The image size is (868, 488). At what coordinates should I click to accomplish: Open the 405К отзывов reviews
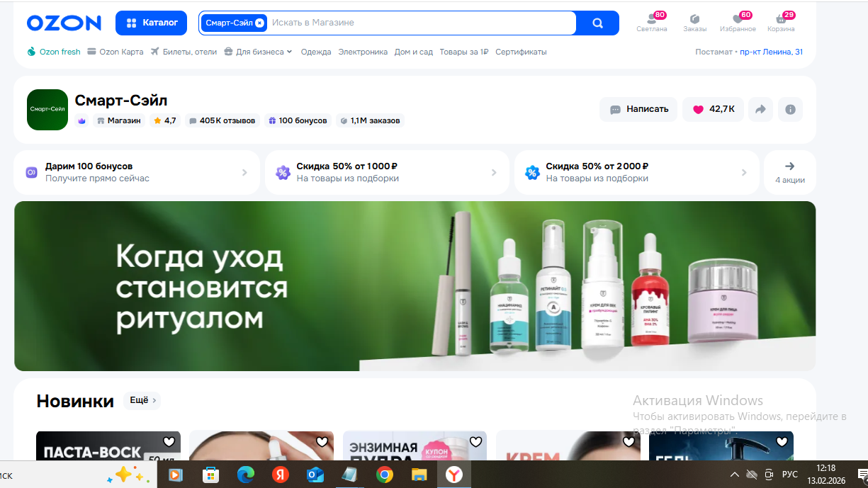(x=222, y=120)
